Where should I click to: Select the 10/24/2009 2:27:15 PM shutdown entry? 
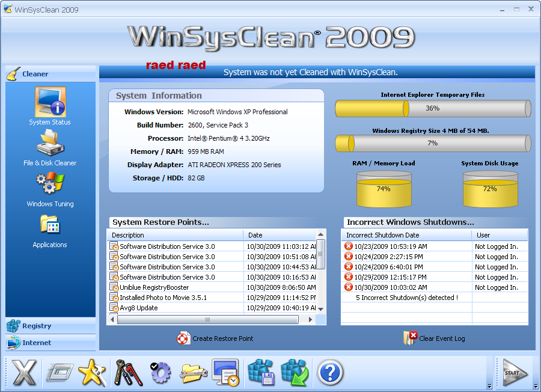tap(435, 257)
